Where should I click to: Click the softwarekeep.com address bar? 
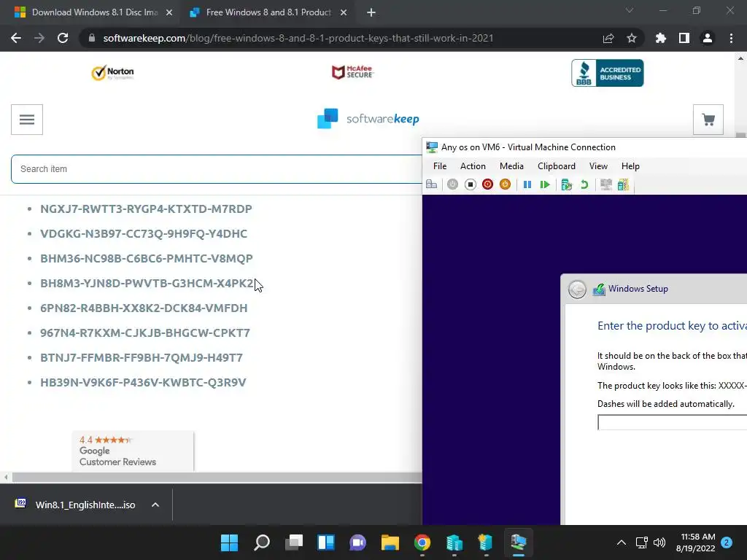[298, 38]
